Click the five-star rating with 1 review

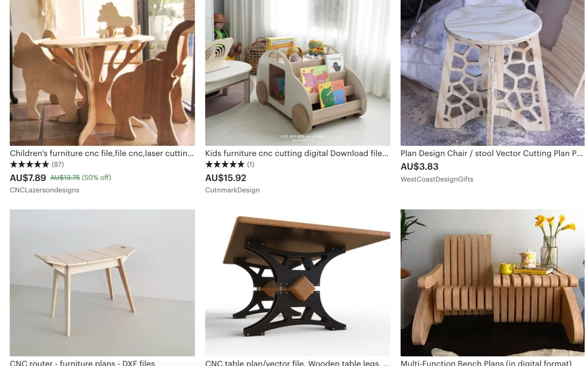coord(230,164)
